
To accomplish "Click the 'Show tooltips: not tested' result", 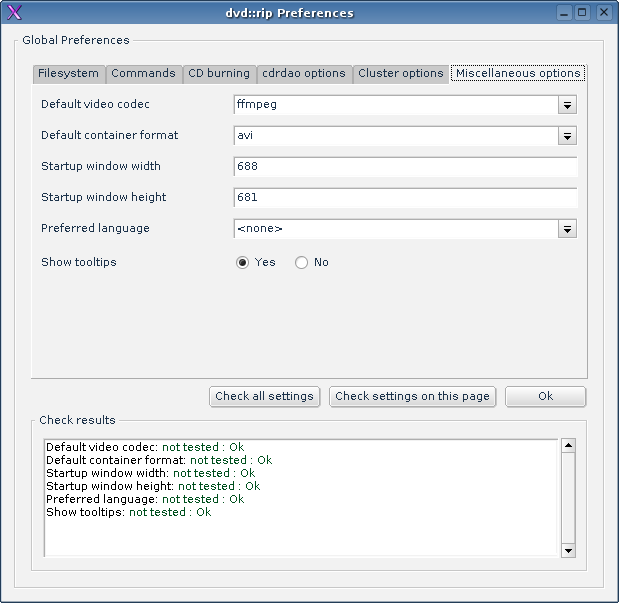I will 128,512.
